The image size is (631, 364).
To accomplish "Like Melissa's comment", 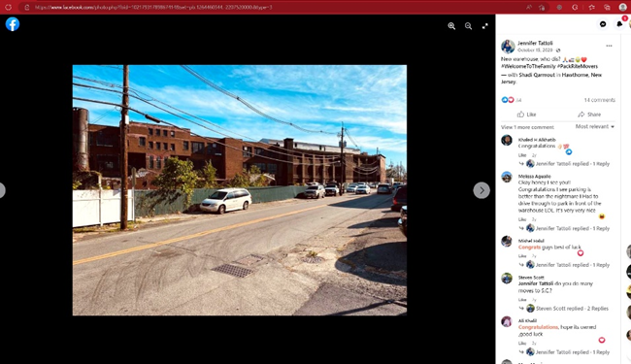I will [522, 219].
